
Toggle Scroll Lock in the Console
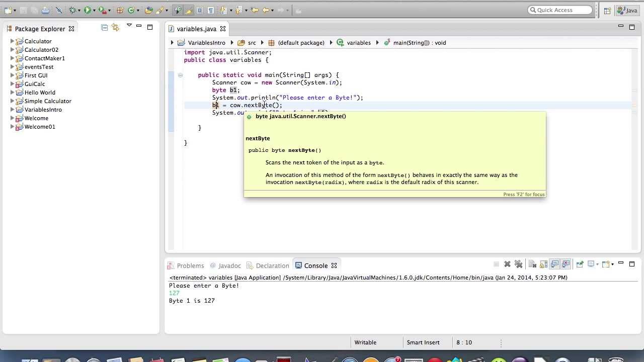tap(543, 264)
